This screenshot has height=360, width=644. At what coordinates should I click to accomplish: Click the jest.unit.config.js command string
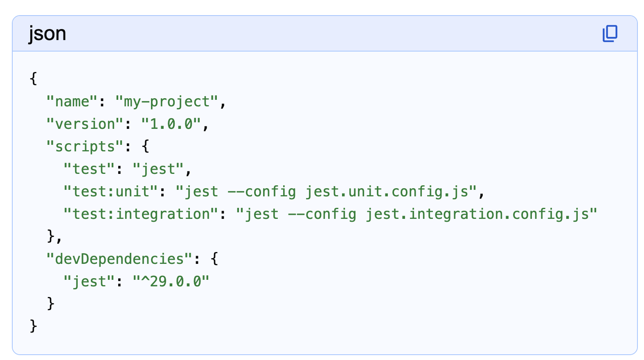click(x=327, y=191)
